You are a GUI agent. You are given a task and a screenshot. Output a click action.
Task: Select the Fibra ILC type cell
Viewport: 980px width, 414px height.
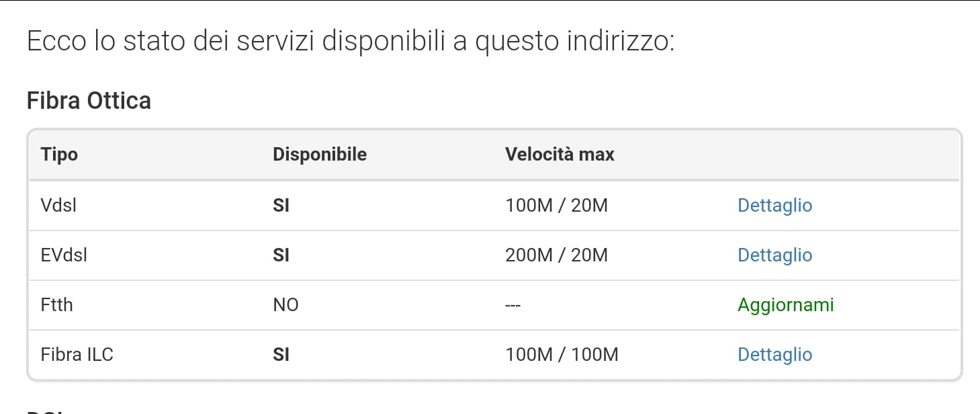point(77,355)
